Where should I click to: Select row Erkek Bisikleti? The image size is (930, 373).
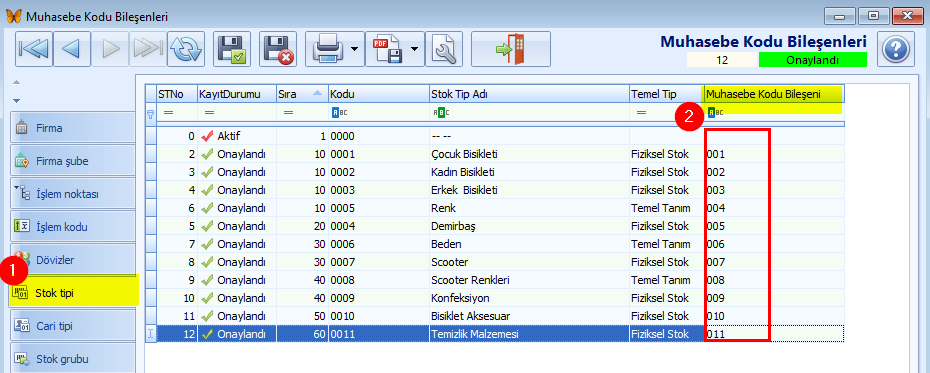(495, 190)
